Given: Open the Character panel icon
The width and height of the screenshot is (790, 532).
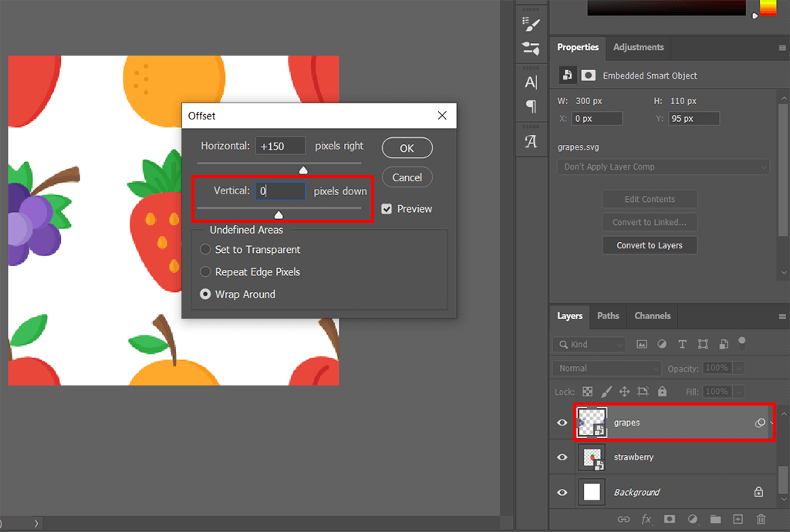Looking at the screenshot, I should coord(531,82).
